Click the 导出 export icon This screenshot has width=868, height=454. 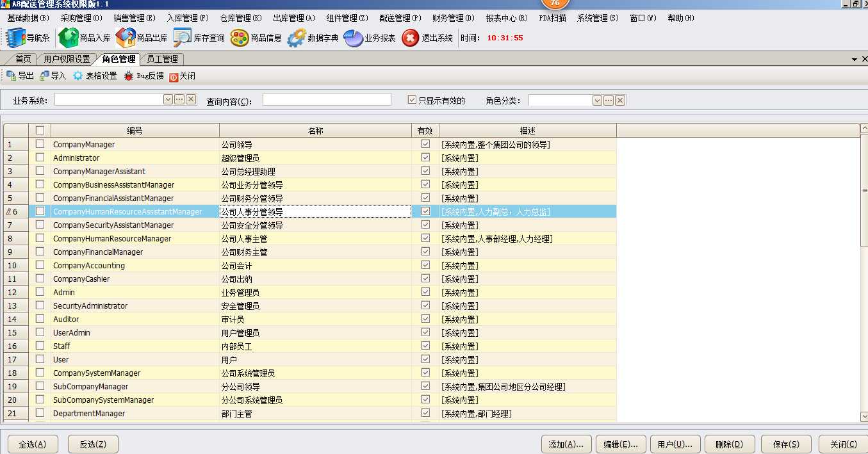tap(11, 76)
